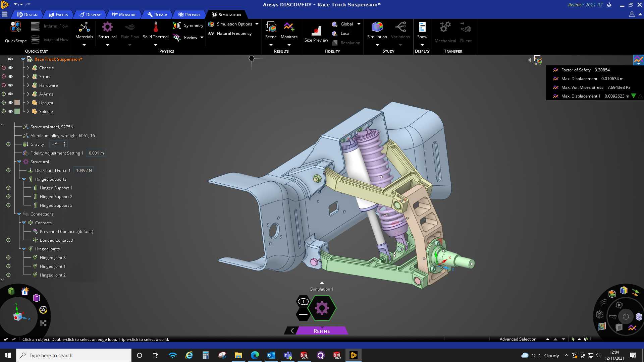Open Gravity options three-dot button
Viewport: 644px width, 362px height.
[x=64, y=144]
